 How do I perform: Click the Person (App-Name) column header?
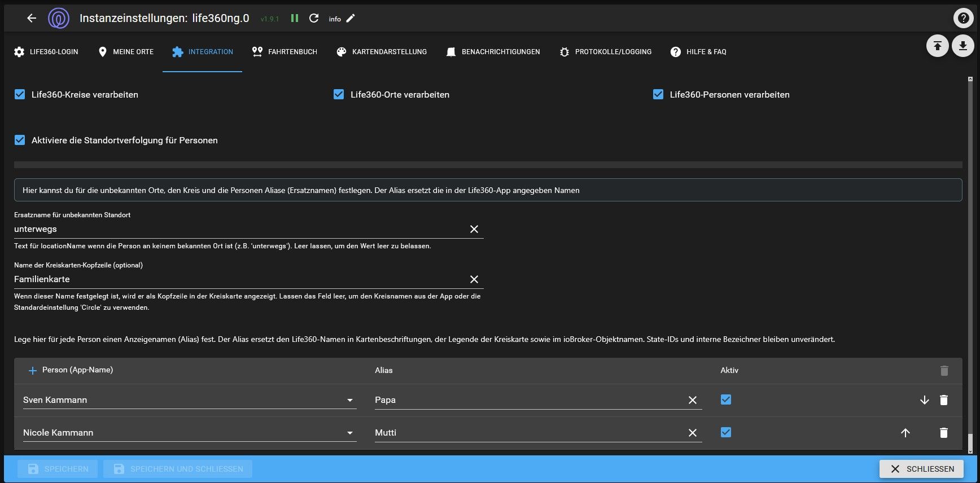point(77,370)
